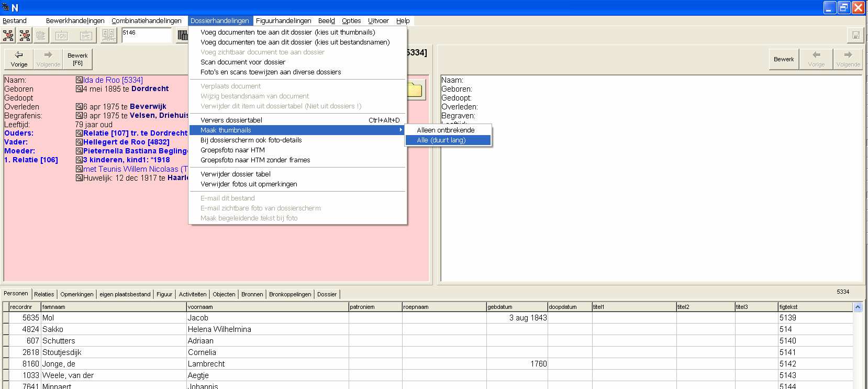Click the Vorige button with left arrow on the left panel

[x=19, y=59]
